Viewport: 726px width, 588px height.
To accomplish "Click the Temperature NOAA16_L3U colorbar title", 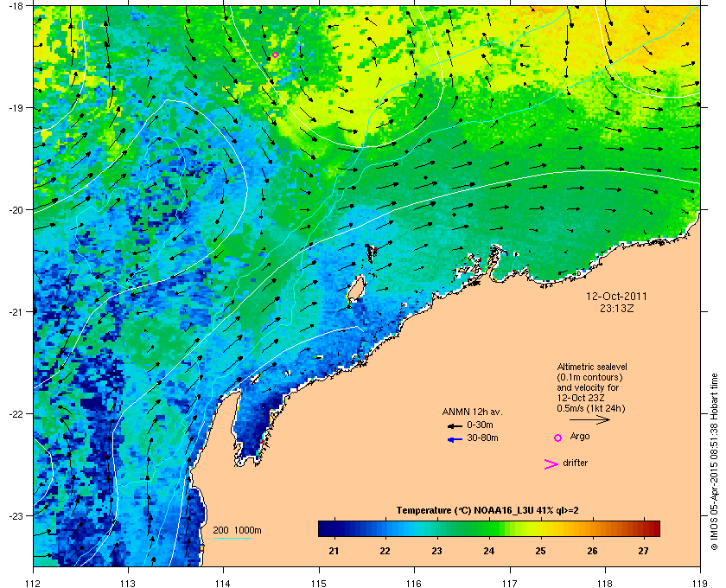I will tap(487, 511).
